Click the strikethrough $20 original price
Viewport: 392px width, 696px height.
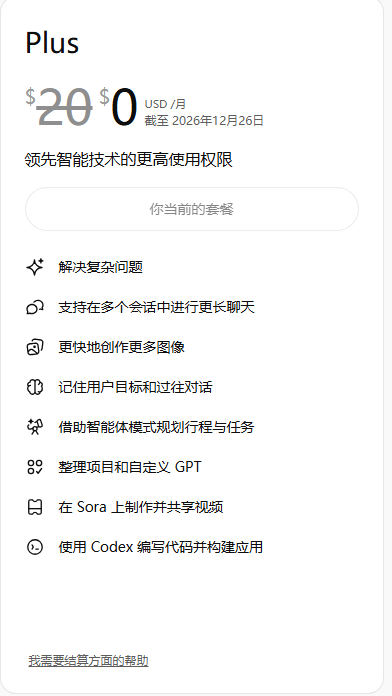coord(59,107)
